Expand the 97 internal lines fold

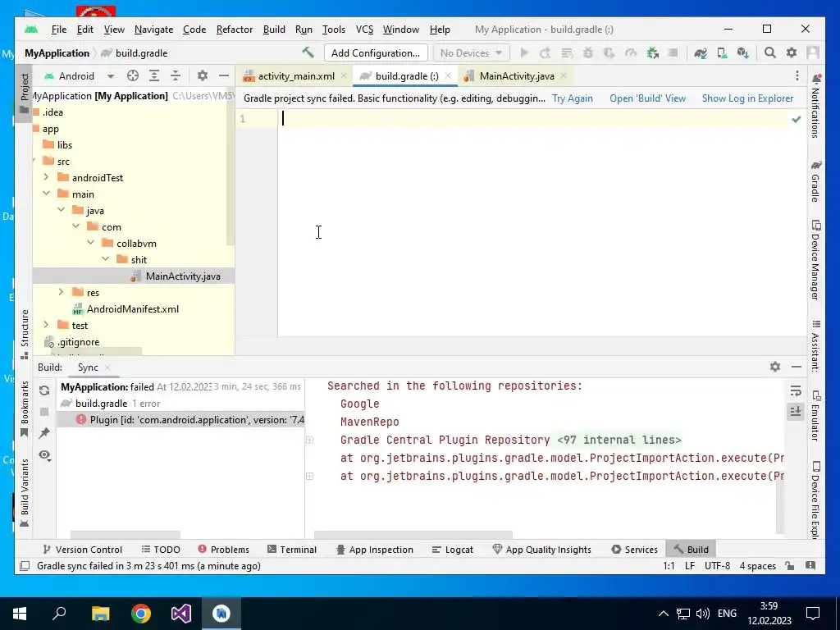[619, 440]
